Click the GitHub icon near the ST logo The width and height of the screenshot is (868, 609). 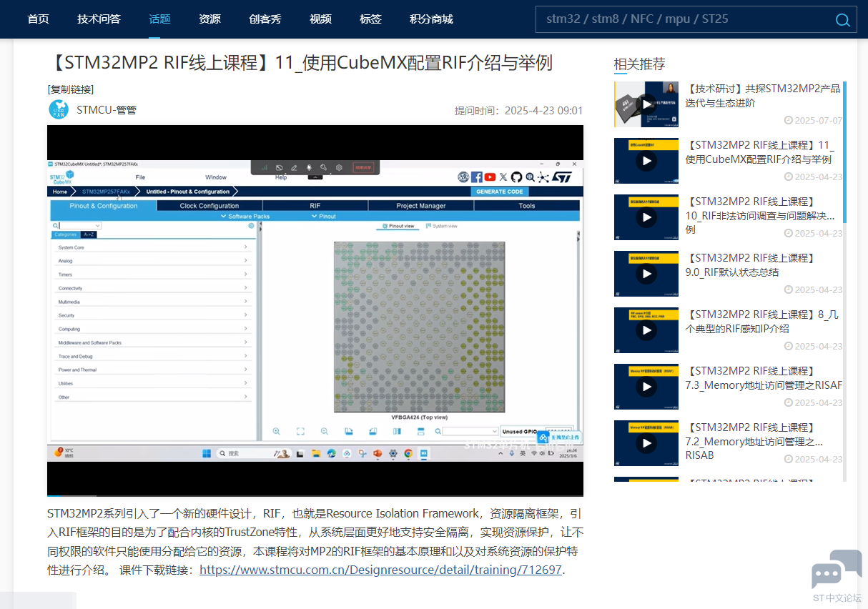pos(516,177)
